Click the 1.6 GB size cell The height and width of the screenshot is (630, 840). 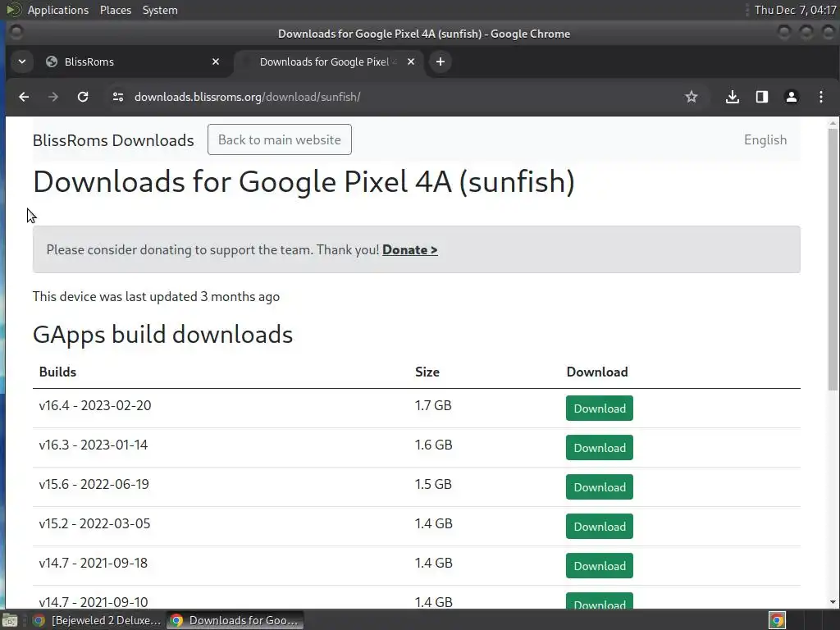433,445
